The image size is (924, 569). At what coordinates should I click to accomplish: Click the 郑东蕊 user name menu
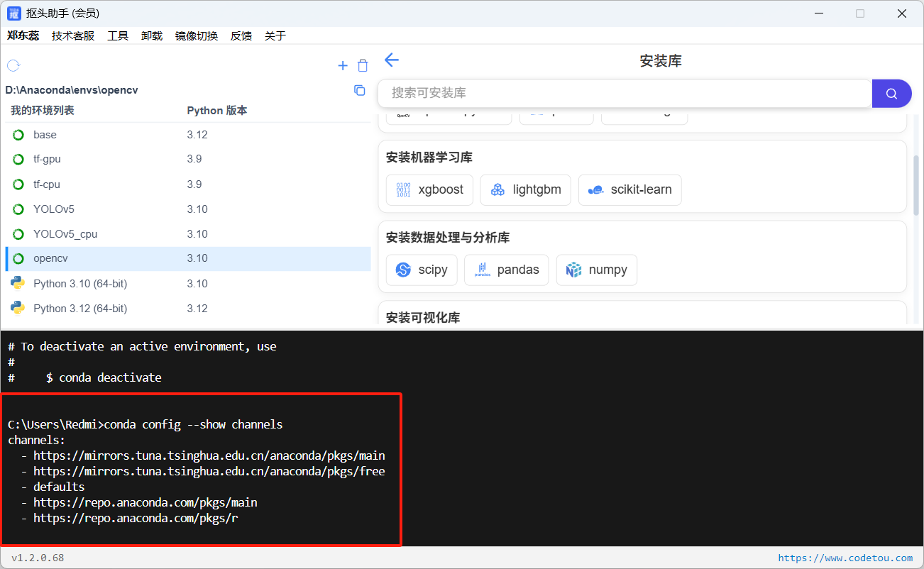[23, 35]
